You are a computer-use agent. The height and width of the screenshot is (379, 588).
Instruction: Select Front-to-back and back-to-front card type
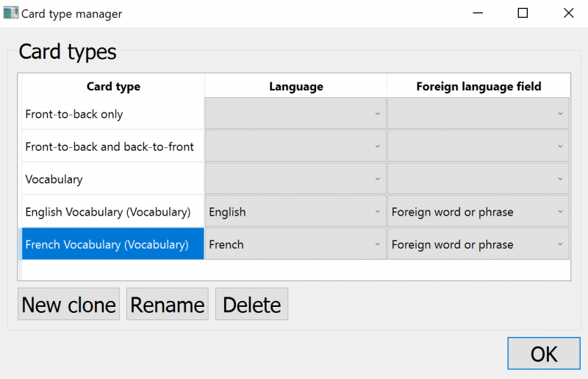(x=113, y=146)
